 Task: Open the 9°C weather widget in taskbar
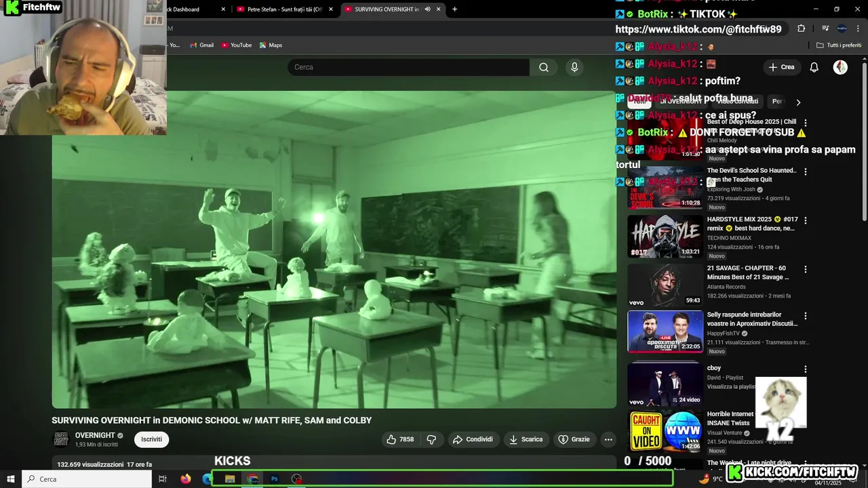711,479
